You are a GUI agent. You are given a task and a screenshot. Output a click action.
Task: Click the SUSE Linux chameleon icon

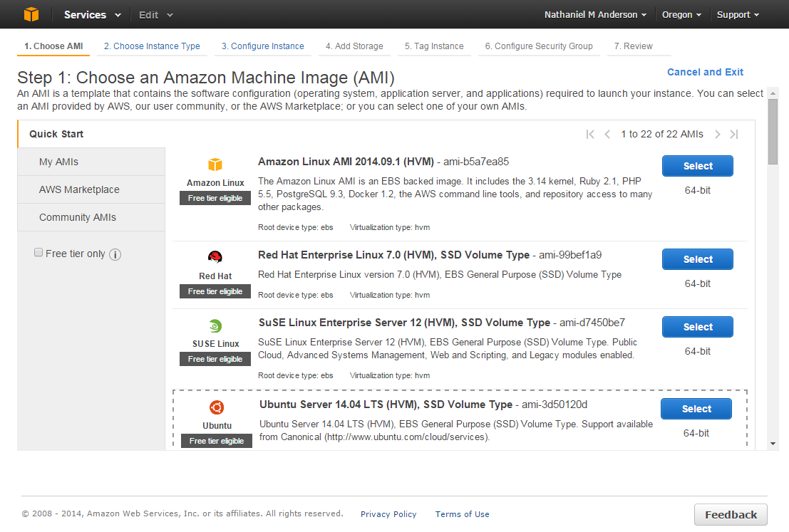click(x=215, y=325)
